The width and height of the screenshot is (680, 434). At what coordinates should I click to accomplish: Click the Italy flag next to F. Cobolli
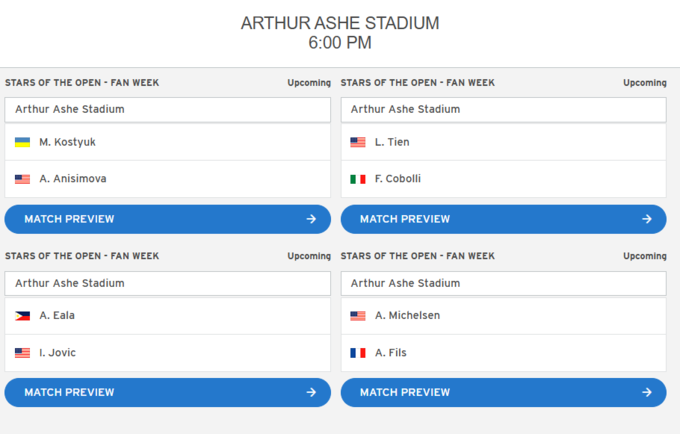pyautogui.click(x=358, y=179)
